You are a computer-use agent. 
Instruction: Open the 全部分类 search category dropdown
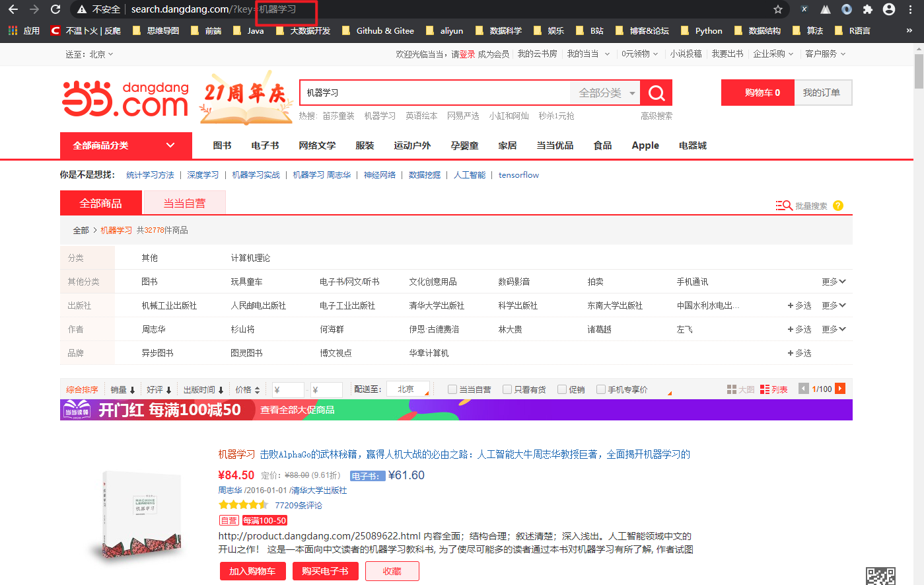click(606, 93)
